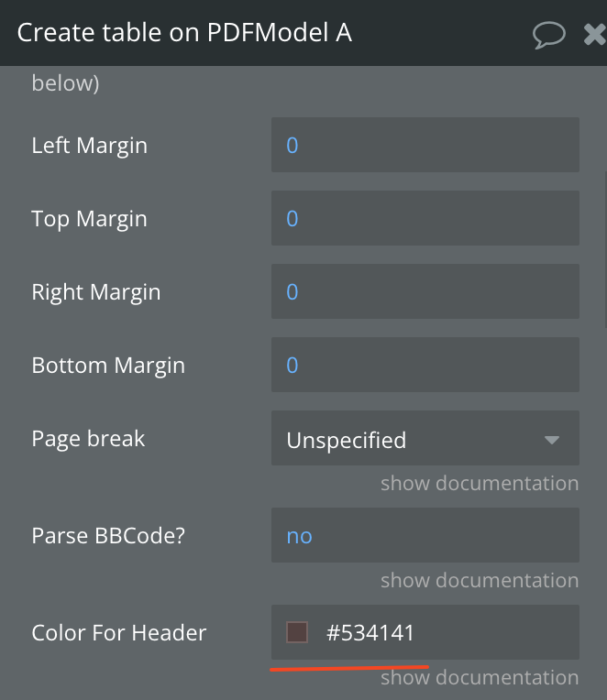The height and width of the screenshot is (700, 607).
Task: Close the Create table property panel
Action: 595,35
